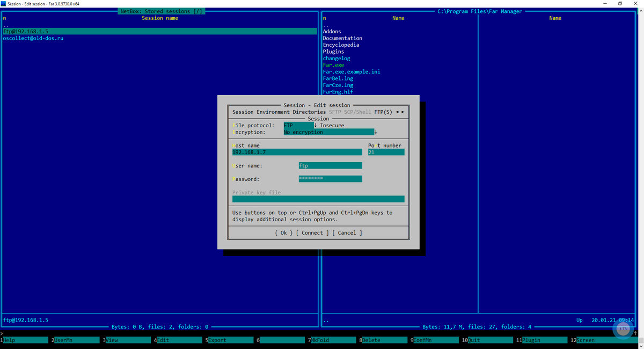
Task: Expand the Encryption dropdown arrow
Action: tap(376, 132)
